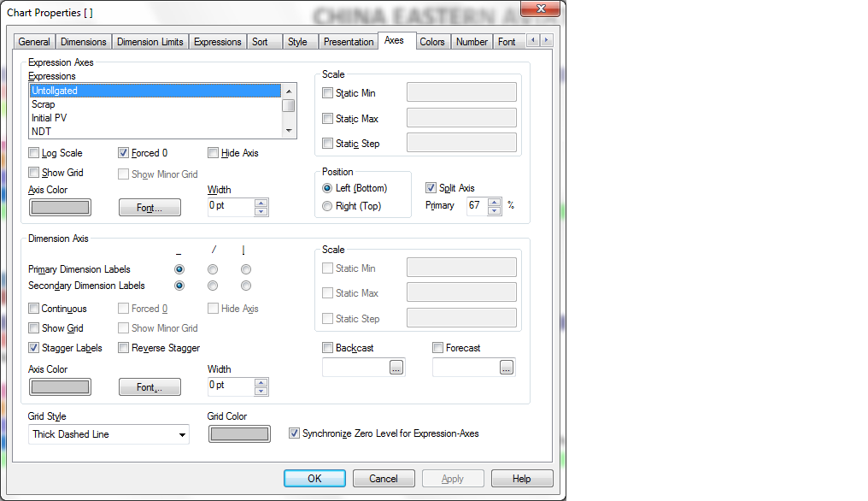Set Secondary Dimension Labels to diagonal
868x501 pixels.
213,286
